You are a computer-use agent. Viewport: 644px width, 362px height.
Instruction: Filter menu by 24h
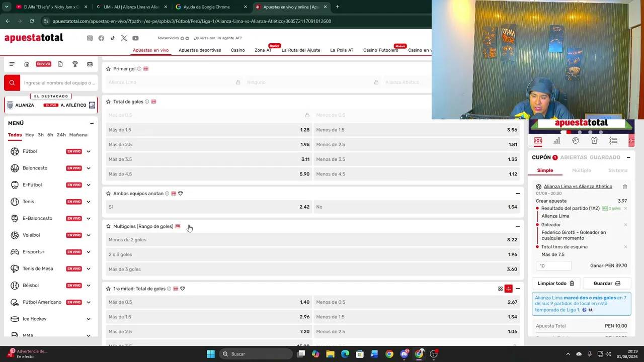(61, 135)
